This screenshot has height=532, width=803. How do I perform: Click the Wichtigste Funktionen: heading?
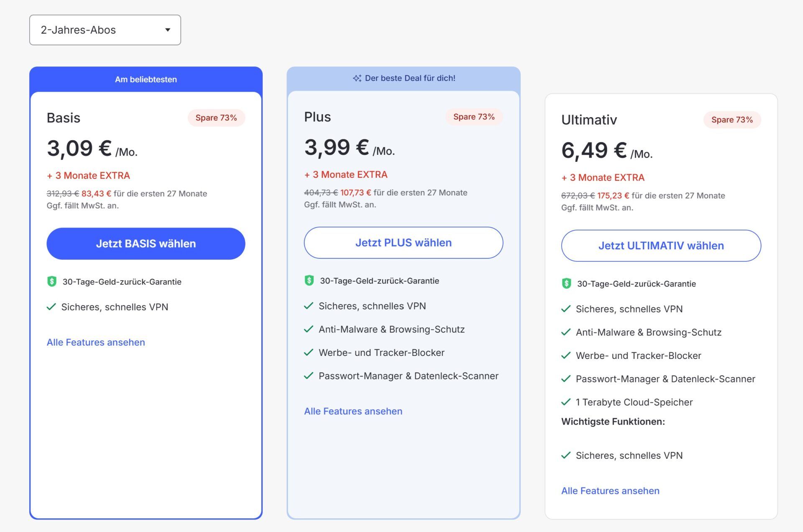click(613, 422)
